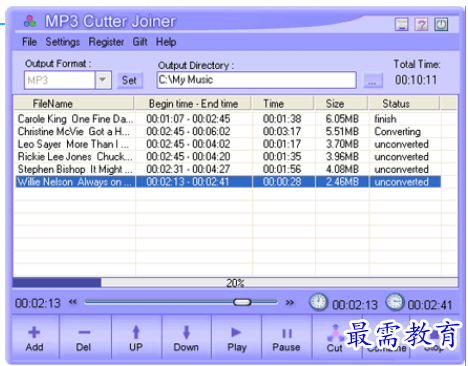The height and width of the screenshot is (366, 468).
Task: Open the Gift menu
Action: tap(140, 42)
